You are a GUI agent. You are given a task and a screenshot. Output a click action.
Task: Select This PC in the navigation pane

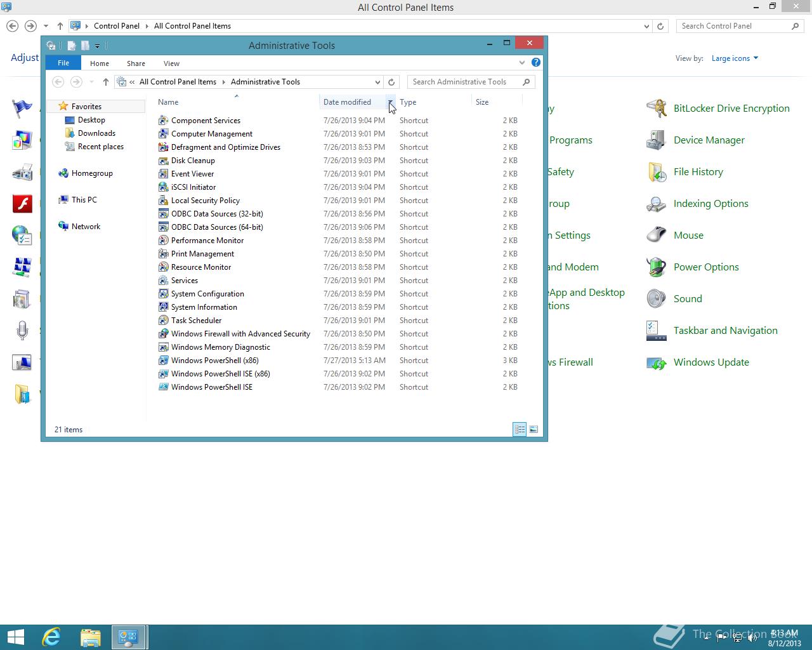point(84,200)
